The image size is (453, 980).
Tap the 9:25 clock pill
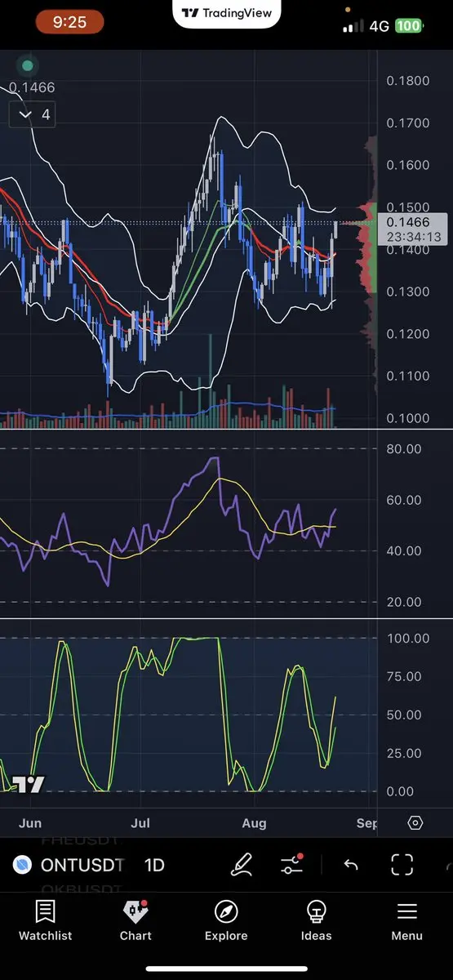(x=69, y=23)
